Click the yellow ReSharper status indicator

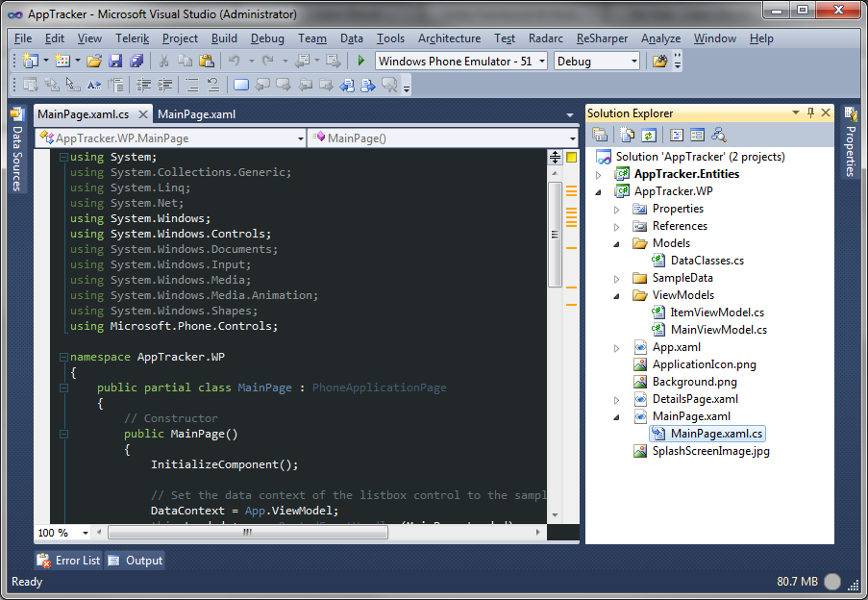pos(571,157)
